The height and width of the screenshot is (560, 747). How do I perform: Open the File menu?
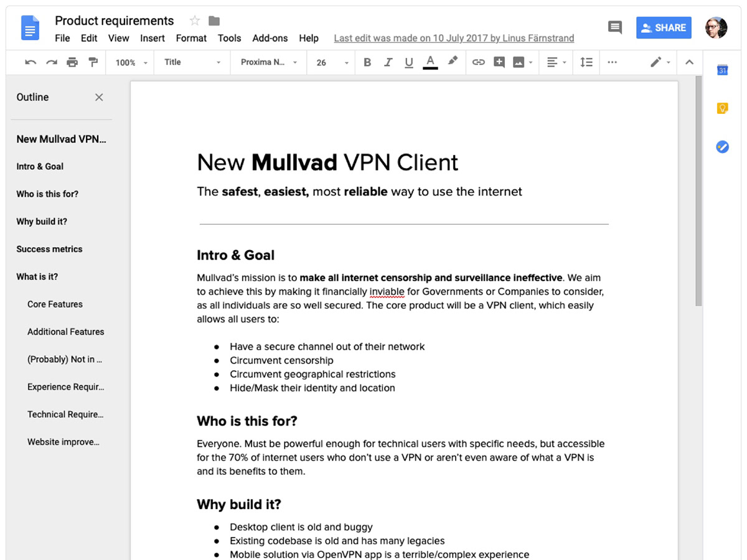[x=62, y=38]
